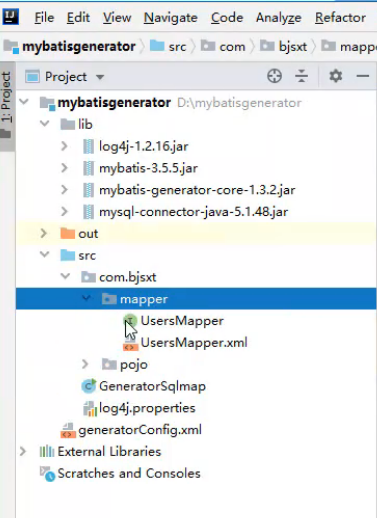The image size is (377, 518).
Task: Click the log4j.properties file icon
Action: click(90, 408)
